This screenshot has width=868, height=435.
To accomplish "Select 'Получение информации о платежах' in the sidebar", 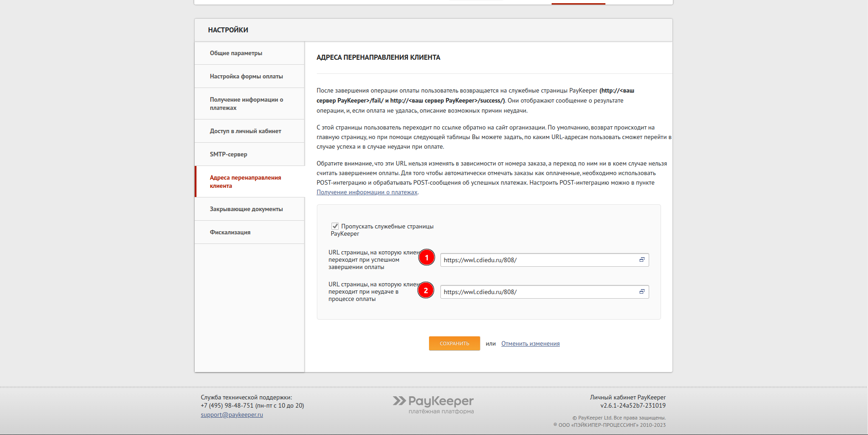I will pyautogui.click(x=246, y=104).
